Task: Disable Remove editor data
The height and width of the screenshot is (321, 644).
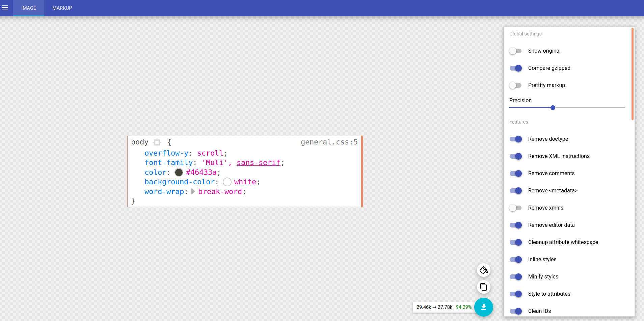Action: pyautogui.click(x=515, y=225)
